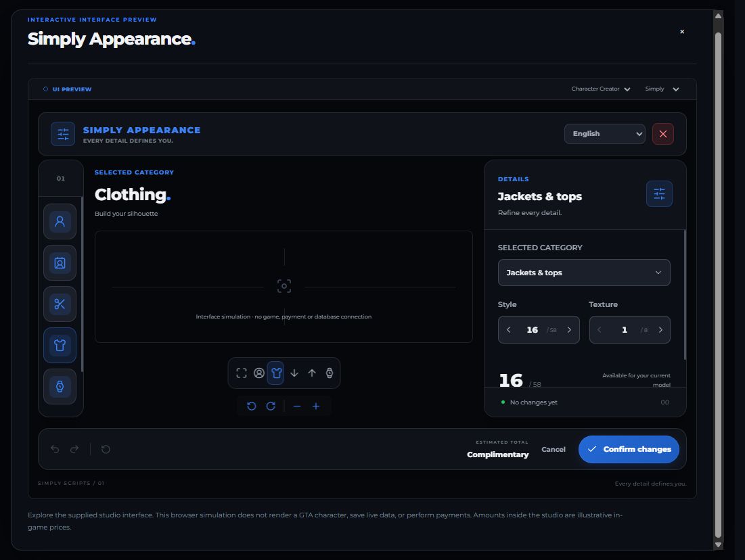Click Confirm changes button
The image size is (745, 560).
pyautogui.click(x=629, y=449)
